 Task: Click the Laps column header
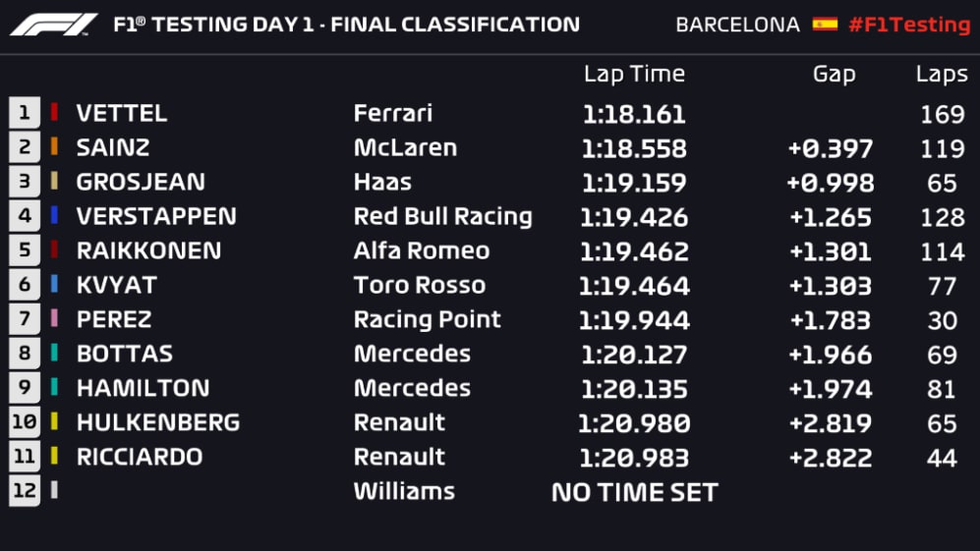(941, 74)
